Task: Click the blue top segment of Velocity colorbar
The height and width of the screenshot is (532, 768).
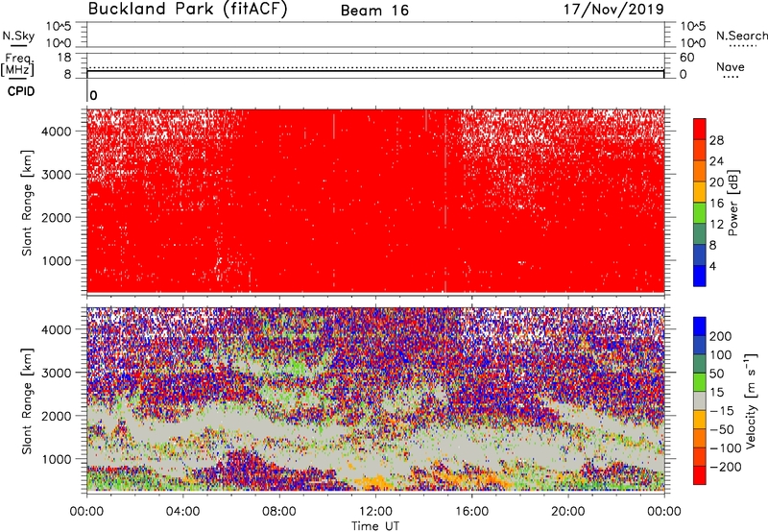Action: click(700, 326)
